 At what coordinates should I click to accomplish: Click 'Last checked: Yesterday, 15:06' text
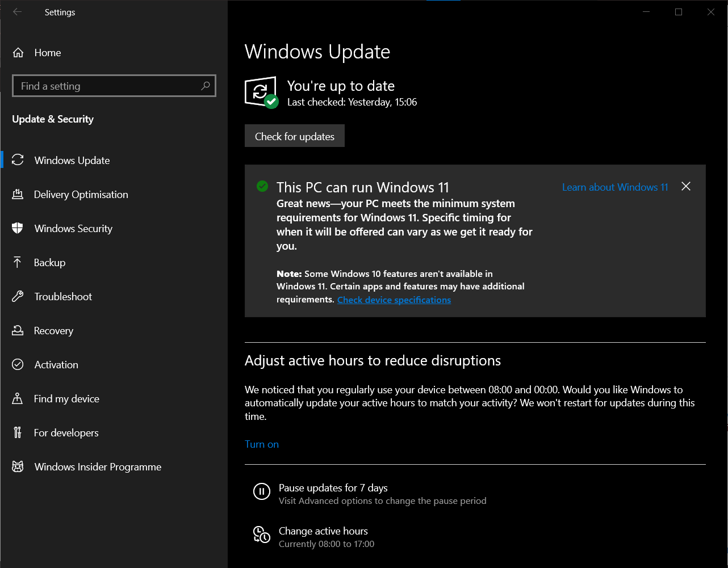coord(352,102)
